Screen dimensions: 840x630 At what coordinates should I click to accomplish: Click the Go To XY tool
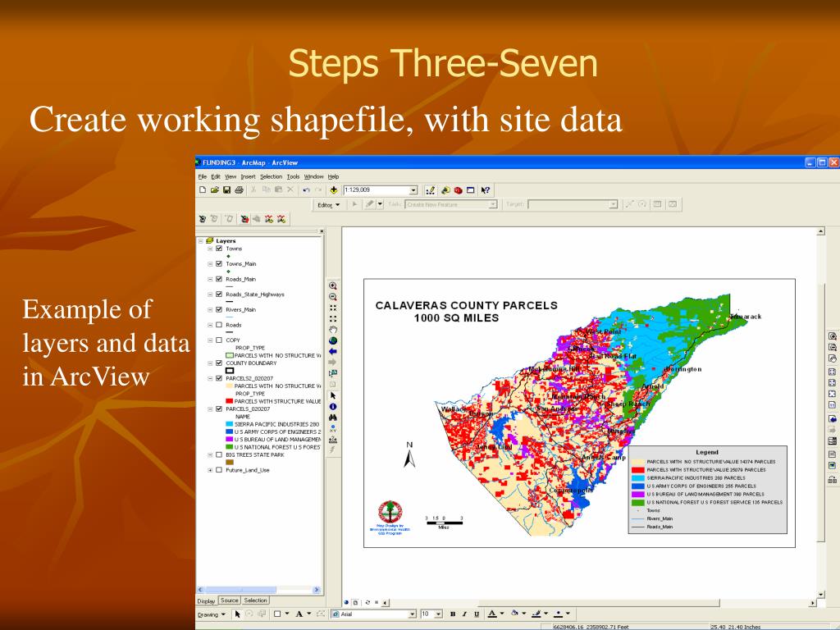tap(333, 428)
